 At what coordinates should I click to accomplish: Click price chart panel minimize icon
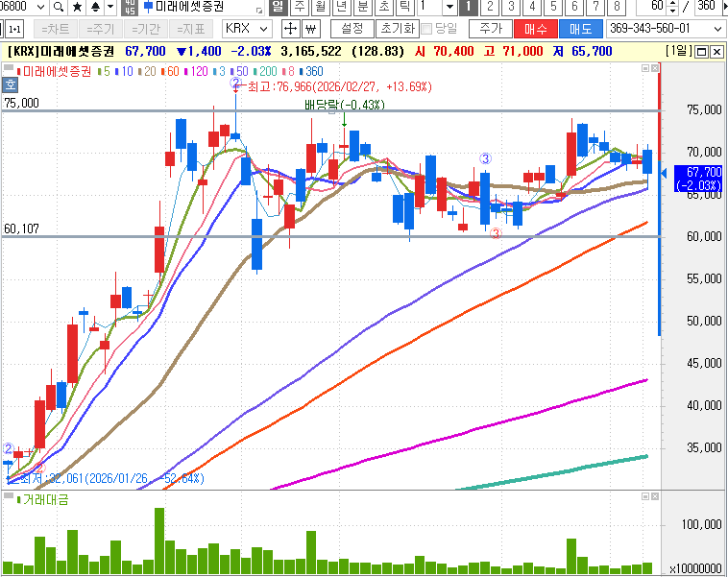tap(644, 68)
